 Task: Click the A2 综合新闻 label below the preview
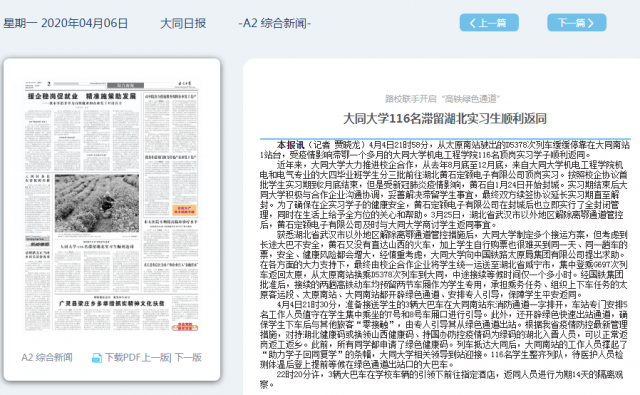pyautogui.click(x=47, y=358)
